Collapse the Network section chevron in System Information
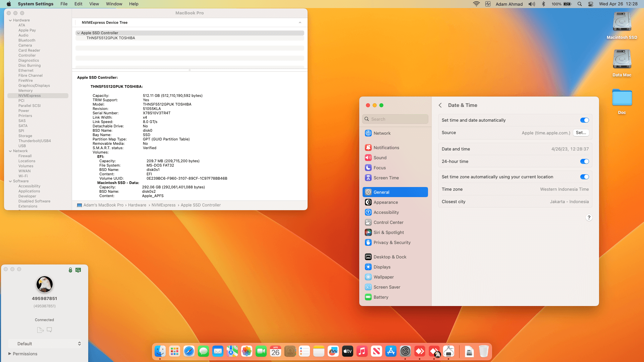The height and width of the screenshot is (362, 644). (x=10, y=151)
